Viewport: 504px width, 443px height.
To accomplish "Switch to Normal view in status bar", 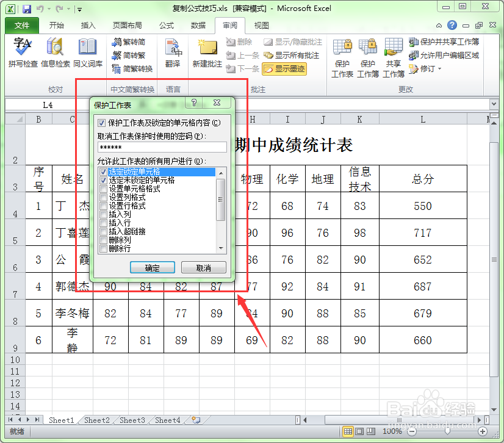I will 348,431.
